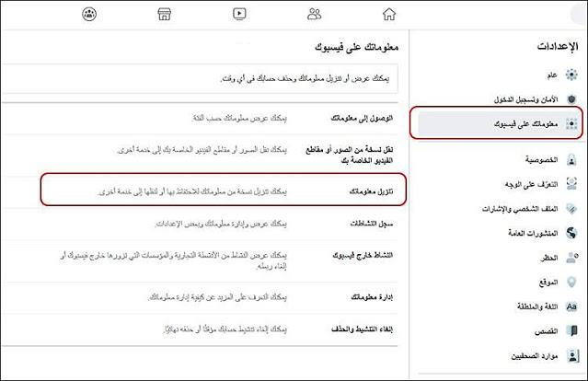The image size is (588, 381).
Task: Open the الحظر blocking settings
Action: [543, 258]
